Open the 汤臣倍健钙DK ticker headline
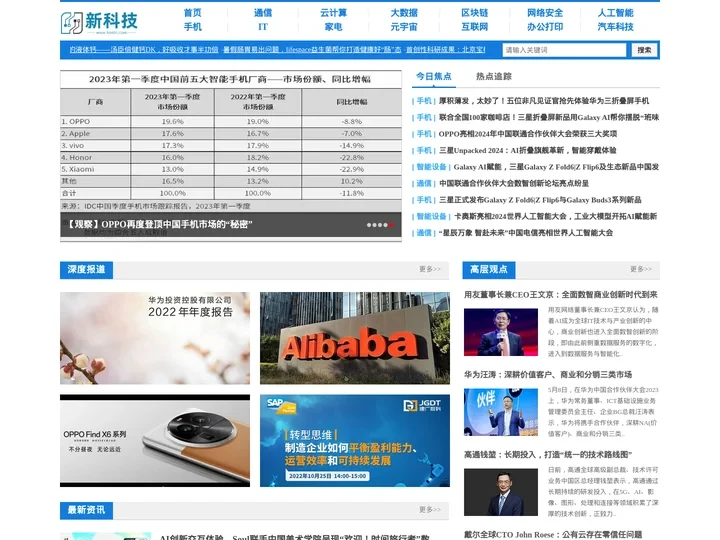This screenshot has width=720, height=540. click(144, 50)
